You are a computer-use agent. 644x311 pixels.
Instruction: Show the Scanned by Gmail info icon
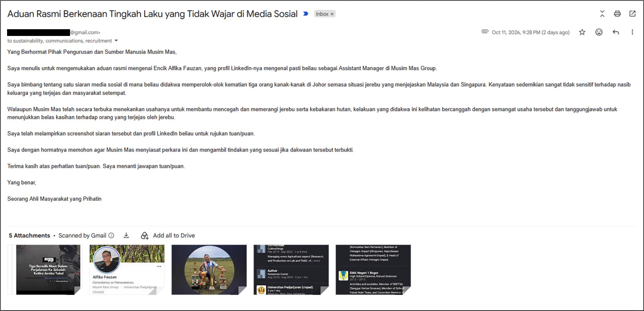111,236
